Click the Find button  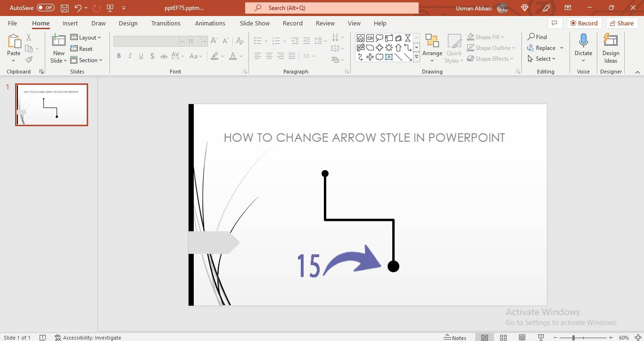click(537, 37)
